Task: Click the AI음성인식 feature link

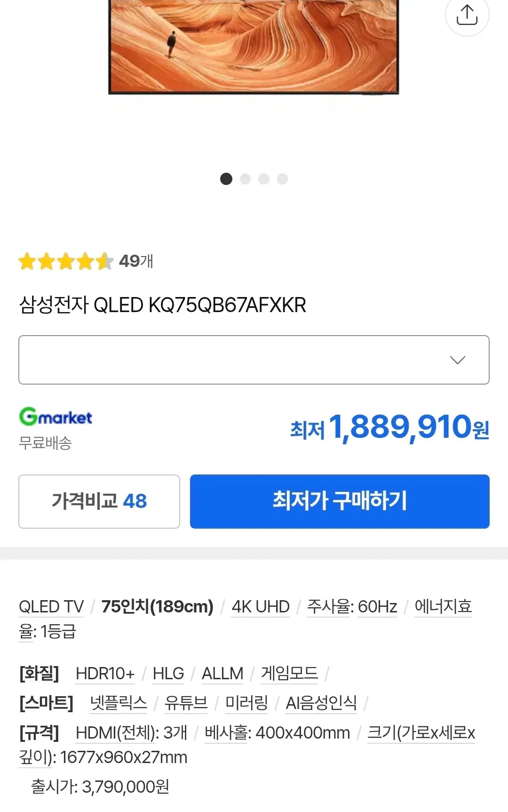Action: click(x=321, y=703)
